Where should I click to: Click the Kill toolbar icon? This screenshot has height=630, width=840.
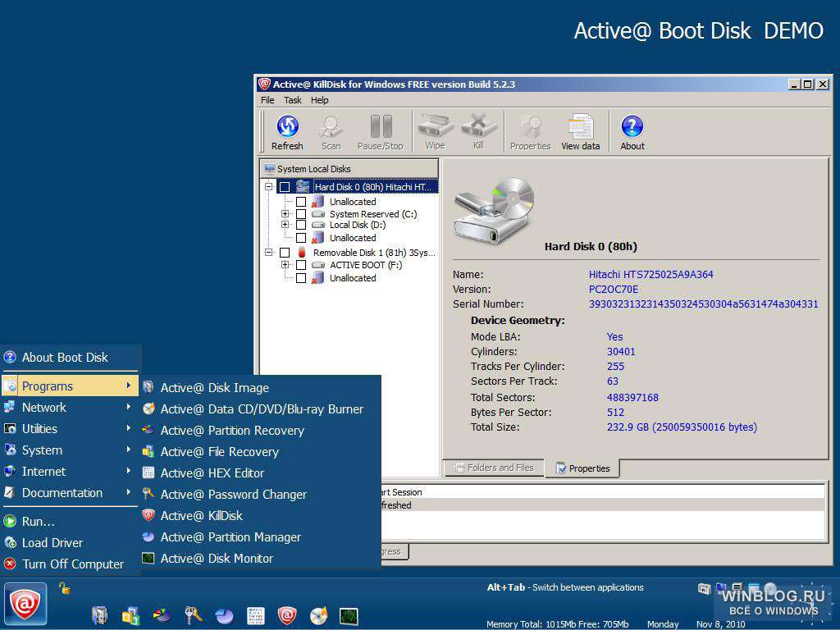coord(478,132)
